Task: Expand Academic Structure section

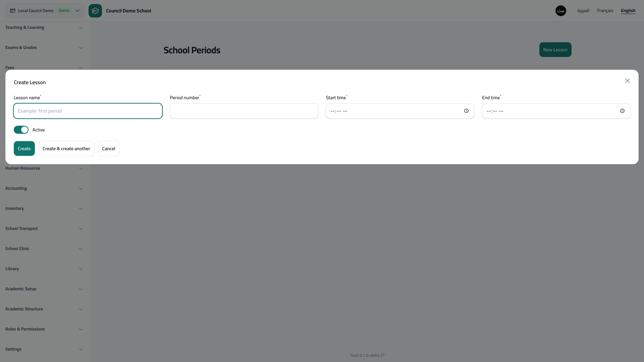Action: pos(44,309)
